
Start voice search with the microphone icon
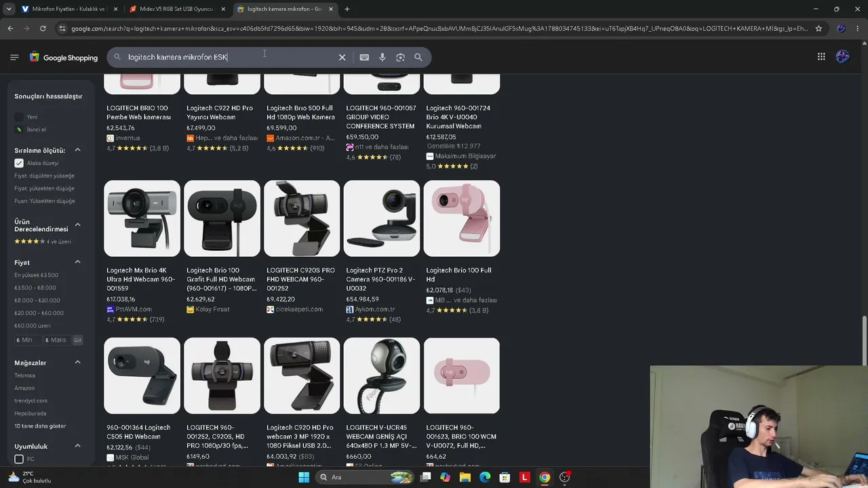point(382,58)
